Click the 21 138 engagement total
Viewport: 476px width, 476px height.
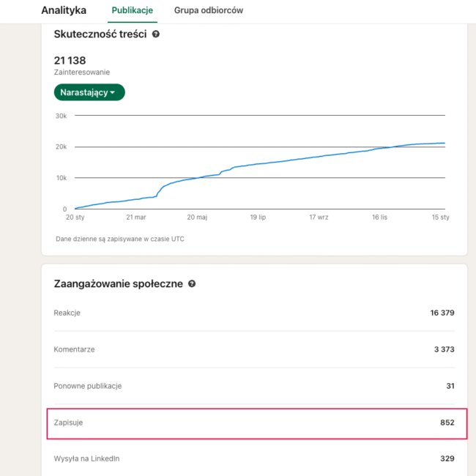(70, 60)
